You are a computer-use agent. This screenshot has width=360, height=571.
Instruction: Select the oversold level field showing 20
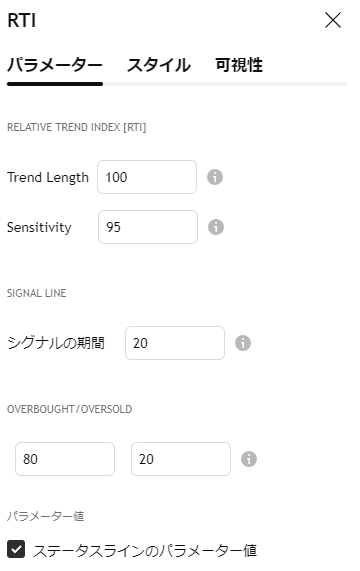click(x=181, y=459)
